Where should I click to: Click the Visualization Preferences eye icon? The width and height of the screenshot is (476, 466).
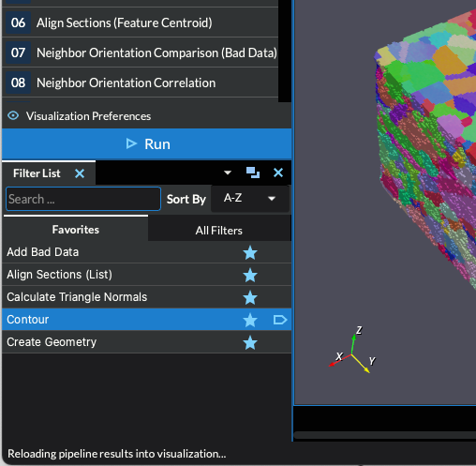(x=13, y=116)
